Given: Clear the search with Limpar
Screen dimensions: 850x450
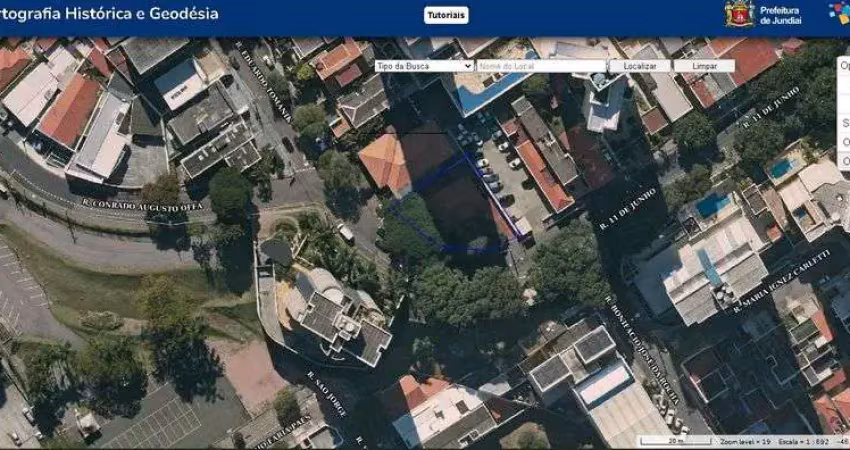Looking at the screenshot, I should [703, 66].
